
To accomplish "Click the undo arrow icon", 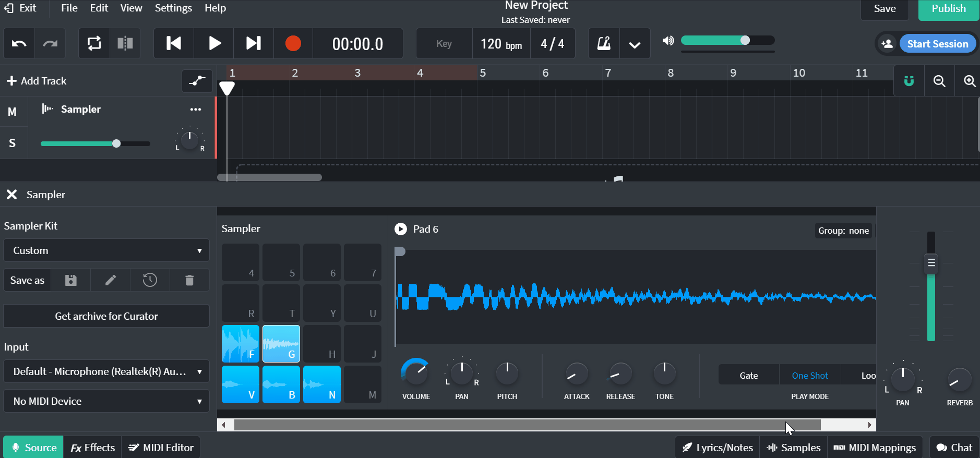I will click(19, 43).
